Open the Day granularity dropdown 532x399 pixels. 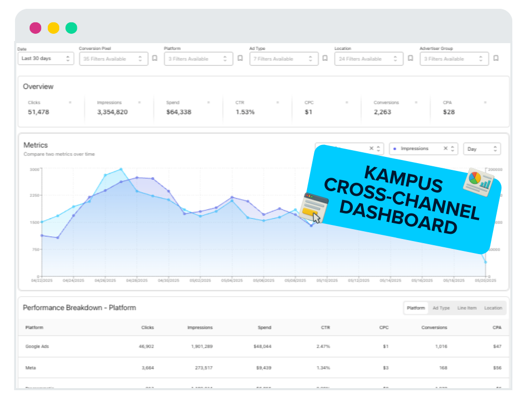482,149
